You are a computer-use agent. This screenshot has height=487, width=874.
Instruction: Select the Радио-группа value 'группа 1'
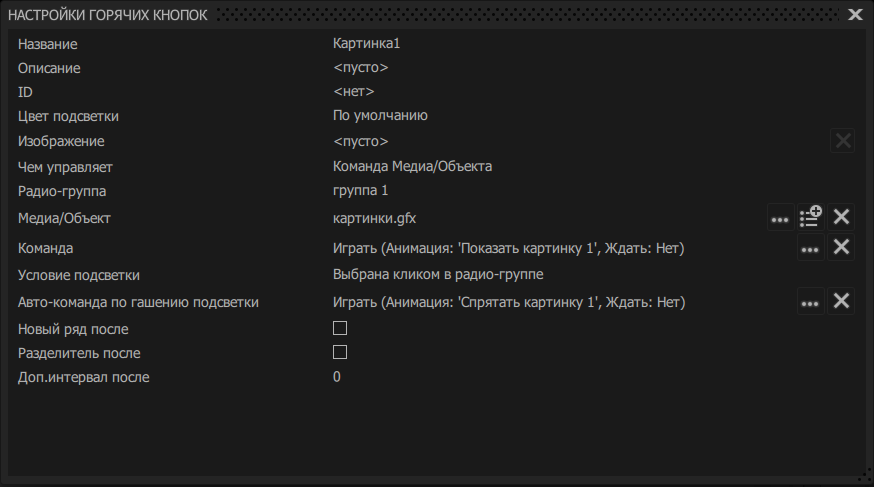[x=360, y=190]
